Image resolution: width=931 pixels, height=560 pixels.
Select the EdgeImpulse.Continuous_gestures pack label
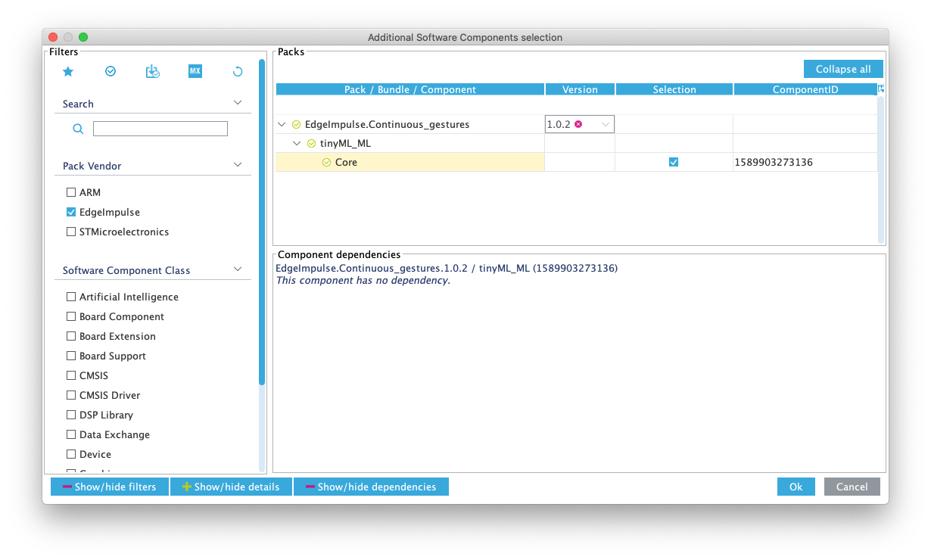coord(387,124)
